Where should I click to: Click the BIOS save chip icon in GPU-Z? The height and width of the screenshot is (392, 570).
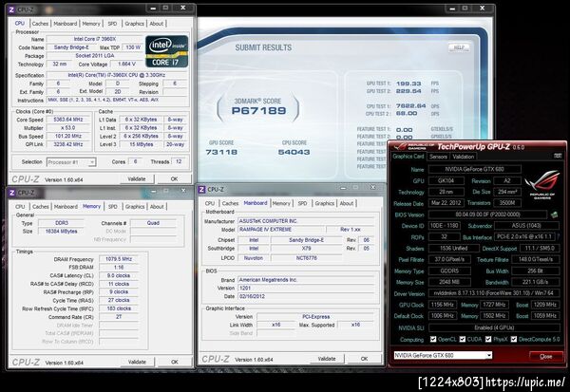click(x=554, y=215)
